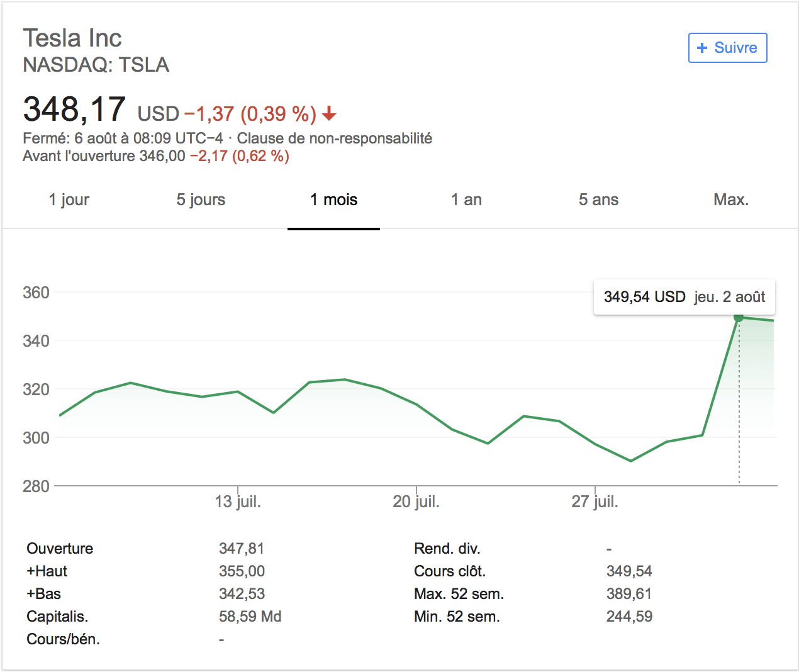
Task: Click the 13 juil. axis label
Action: point(238,501)
